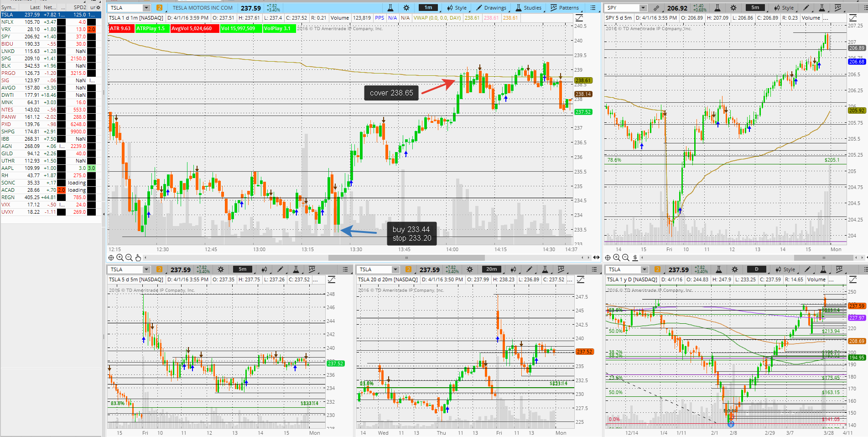Expand the symbol dropdown in TSLA 20m chart
Screen dimensions: 868x437
pyautogui.click(x=395, y=269)
